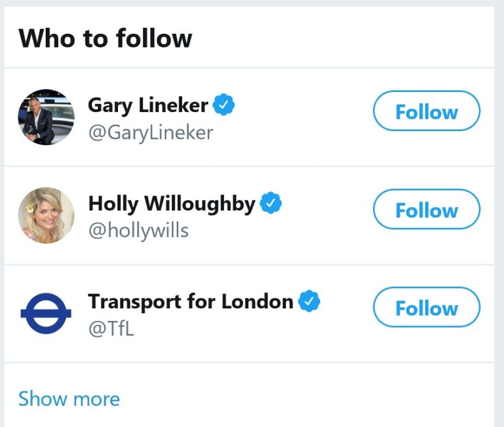Viewport: 504px width, 427px height.
Task: Click blank space between @hollywills and Follow button
Action: pos(279,230)
